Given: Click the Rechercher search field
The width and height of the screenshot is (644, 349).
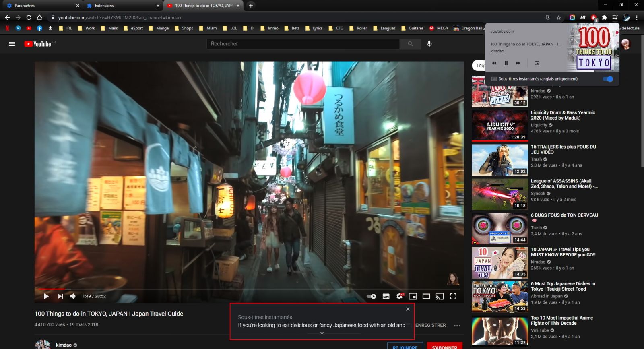Looking at the screenshot, I should pyautogui.click(x=303, y=44).
